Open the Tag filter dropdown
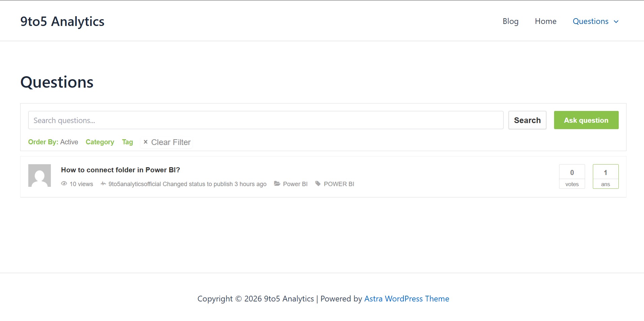This screenshot has height=321, width=644. pyautogui.click(x=127, y=142)
